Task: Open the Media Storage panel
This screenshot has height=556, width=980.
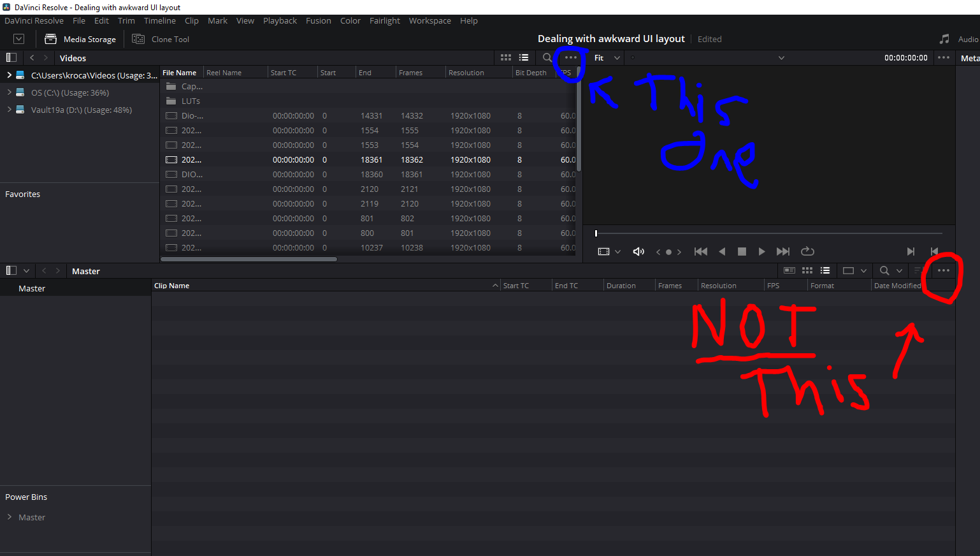Action: click(80, 39)
